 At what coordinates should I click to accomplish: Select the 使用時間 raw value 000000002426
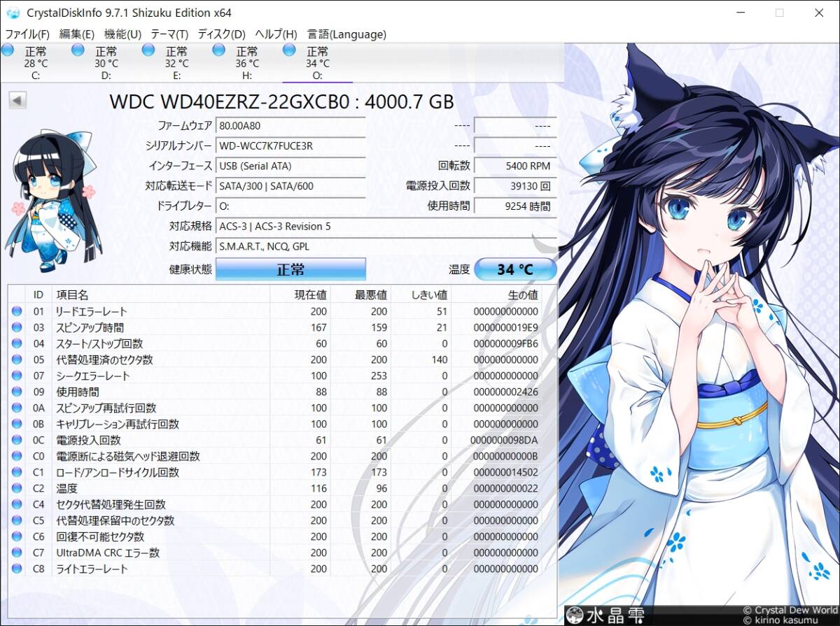[504, 392]
